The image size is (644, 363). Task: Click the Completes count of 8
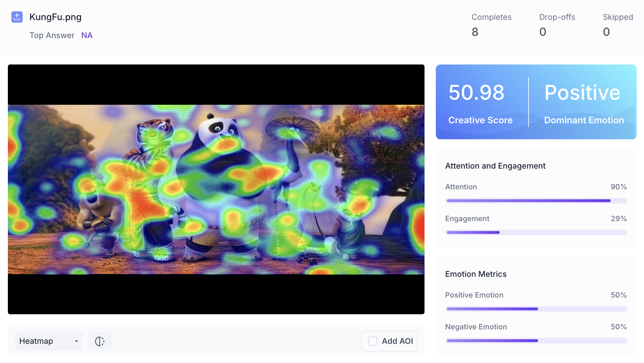pyautogui.click(x=475, y=32)
